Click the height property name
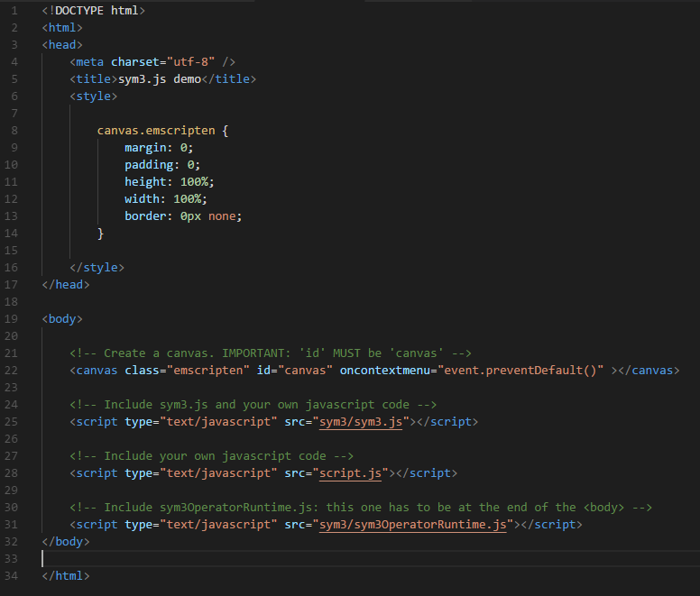This screenshot has height=596, width=700. click(x=145, y=181)
